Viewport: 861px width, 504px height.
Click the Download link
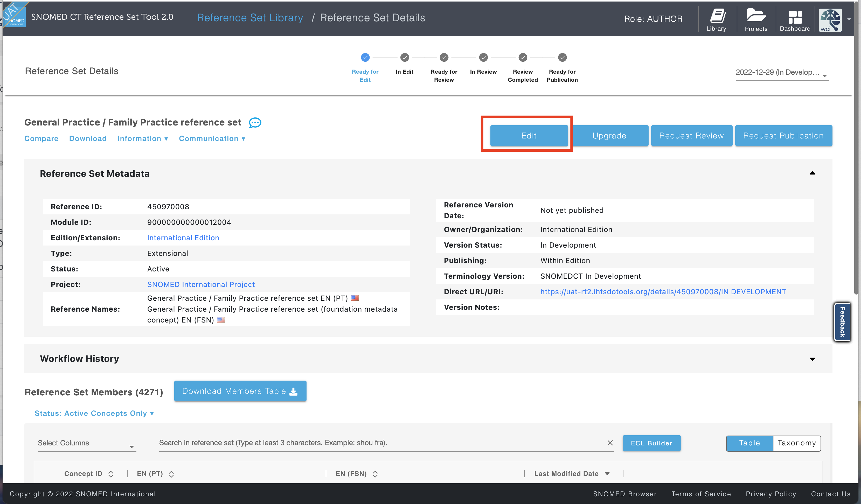click(x=88, y=138)
